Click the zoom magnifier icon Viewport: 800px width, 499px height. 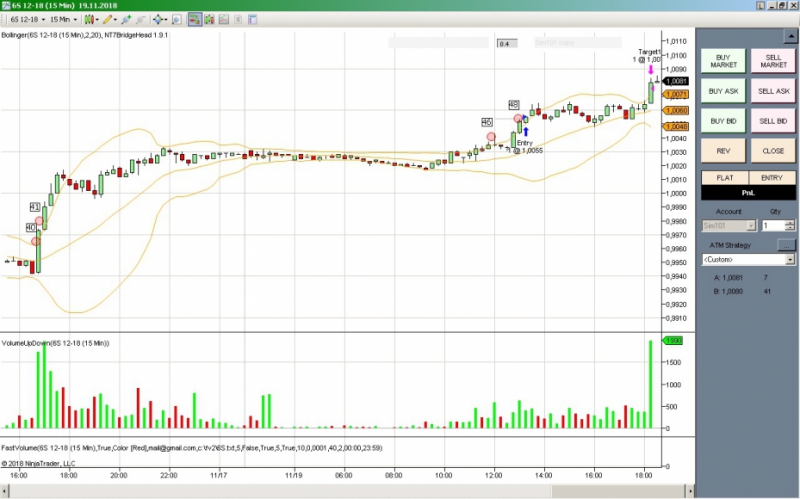[x=177, y=19]
